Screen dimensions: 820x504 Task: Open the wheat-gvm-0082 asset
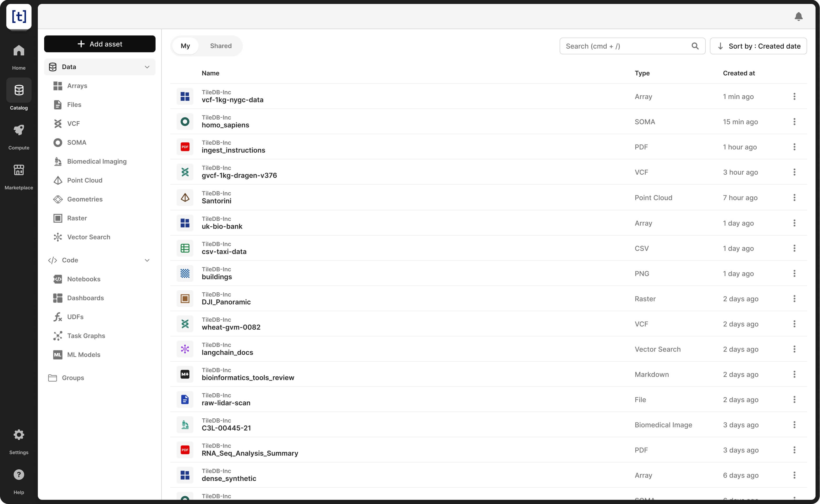click(x=231, y=327)
